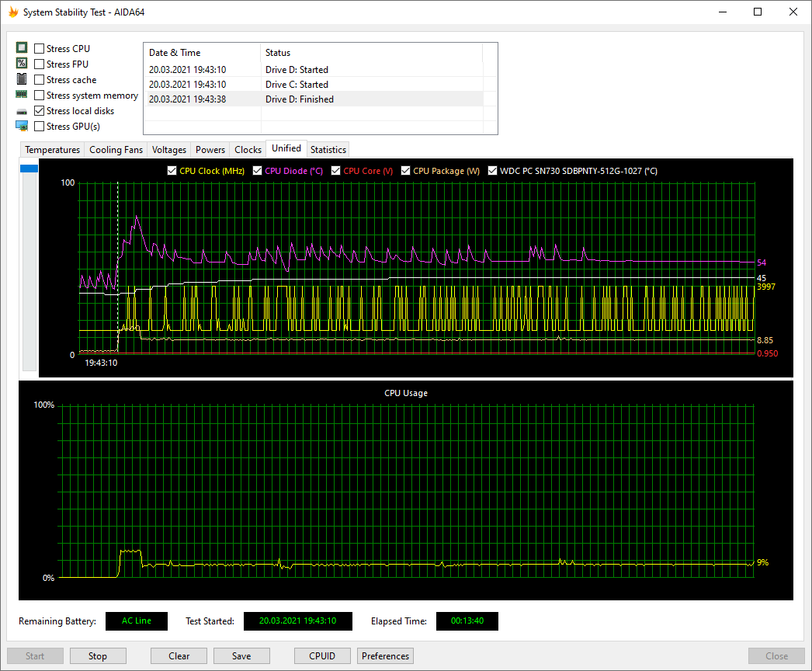Click the vertical graph scale slider

[x=29, y=169]
